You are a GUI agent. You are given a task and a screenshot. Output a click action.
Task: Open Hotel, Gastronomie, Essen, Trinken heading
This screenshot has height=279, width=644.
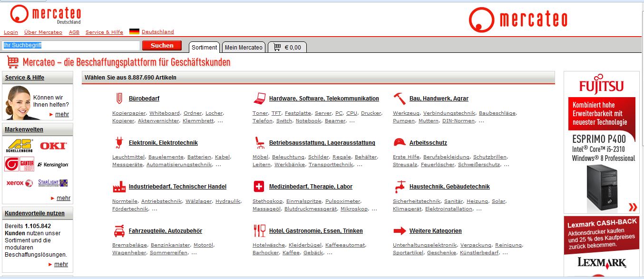(316, 231)
